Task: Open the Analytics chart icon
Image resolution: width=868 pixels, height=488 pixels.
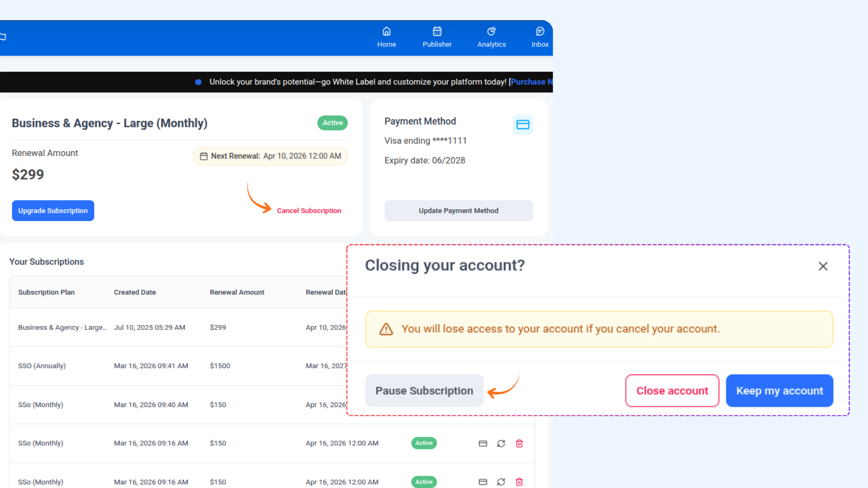Action: point(491,31)
